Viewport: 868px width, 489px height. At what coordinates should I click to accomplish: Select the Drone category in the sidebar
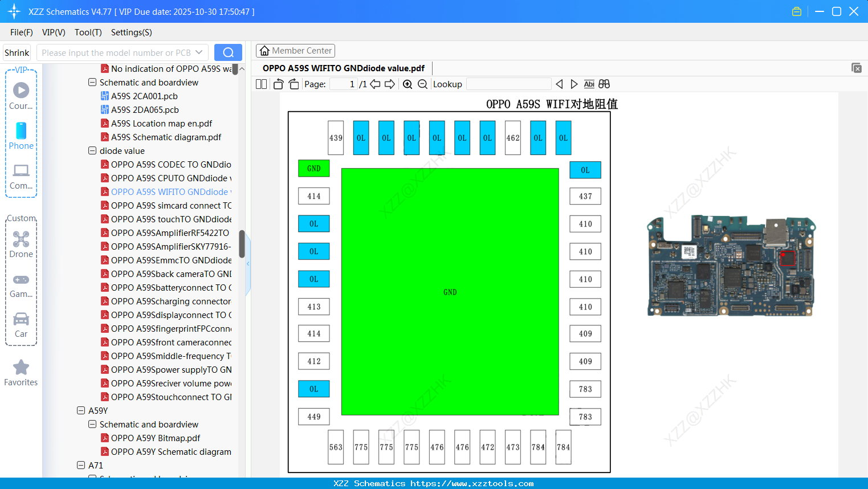[21, 246]
